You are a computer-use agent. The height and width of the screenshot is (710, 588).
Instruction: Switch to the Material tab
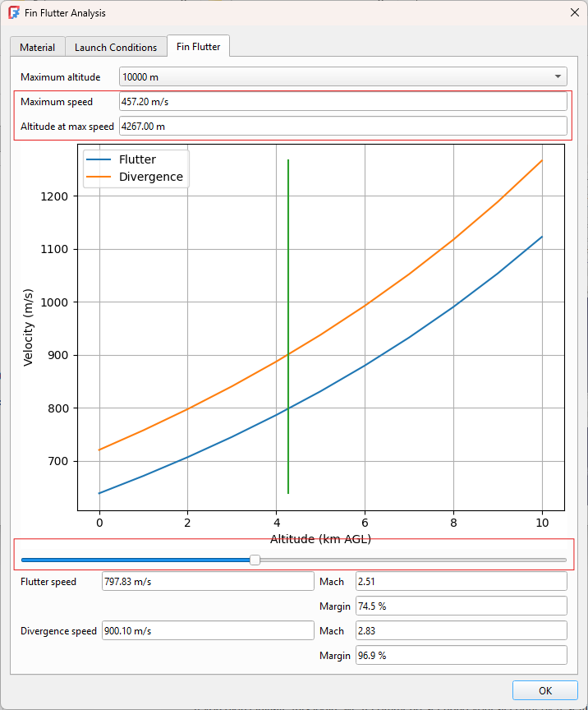point(37,48)
